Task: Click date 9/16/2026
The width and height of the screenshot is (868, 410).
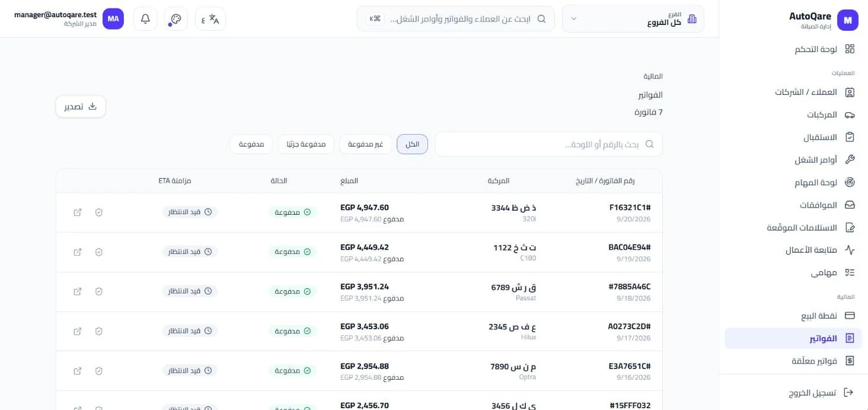Action: (x=634, y=377)
